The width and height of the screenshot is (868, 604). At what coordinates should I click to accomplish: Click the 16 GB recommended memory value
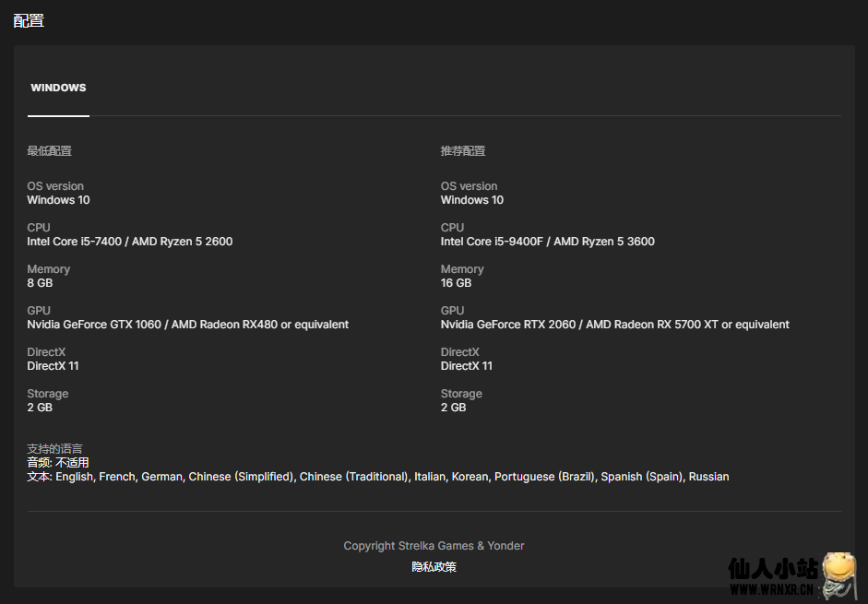[456, 283]
